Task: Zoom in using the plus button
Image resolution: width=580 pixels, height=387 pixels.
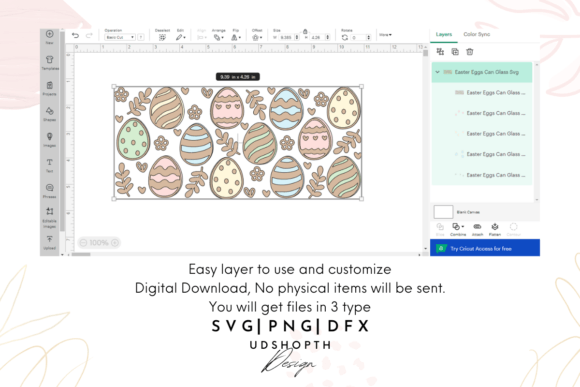Action: [115, 243]
